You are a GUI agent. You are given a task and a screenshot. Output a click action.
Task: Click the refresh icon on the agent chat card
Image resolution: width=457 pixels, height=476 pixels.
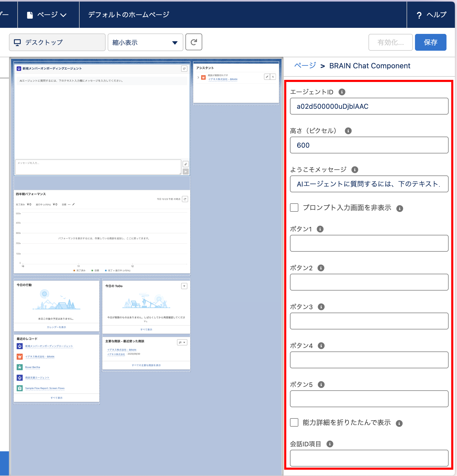click(x=184, y=69)
